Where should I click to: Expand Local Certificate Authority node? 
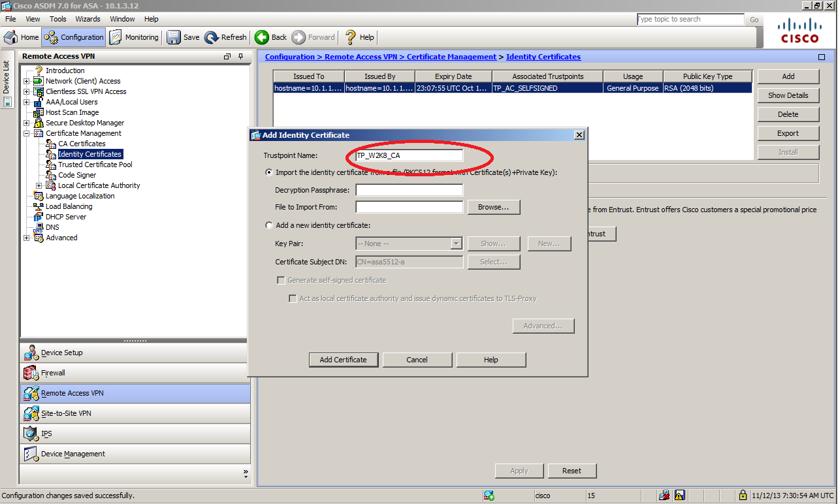39,185
